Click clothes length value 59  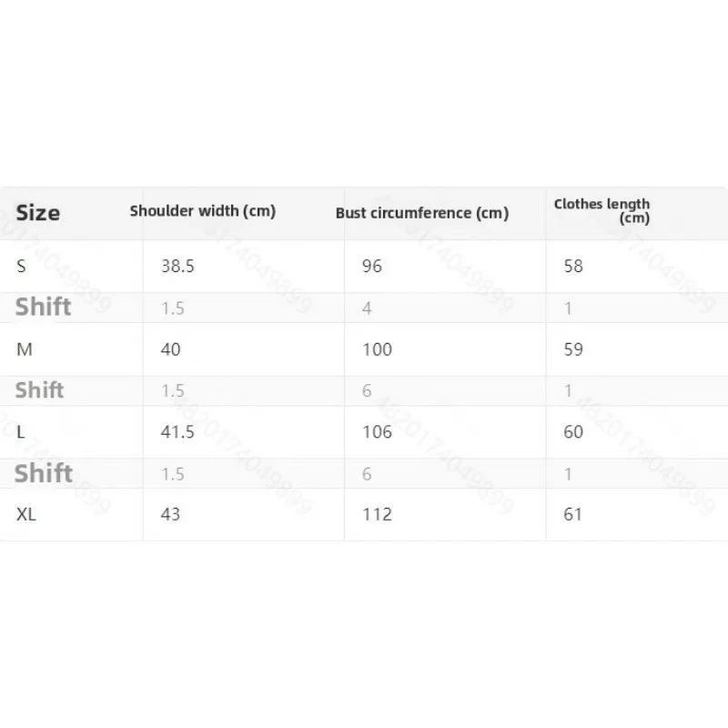click(573, 349)
